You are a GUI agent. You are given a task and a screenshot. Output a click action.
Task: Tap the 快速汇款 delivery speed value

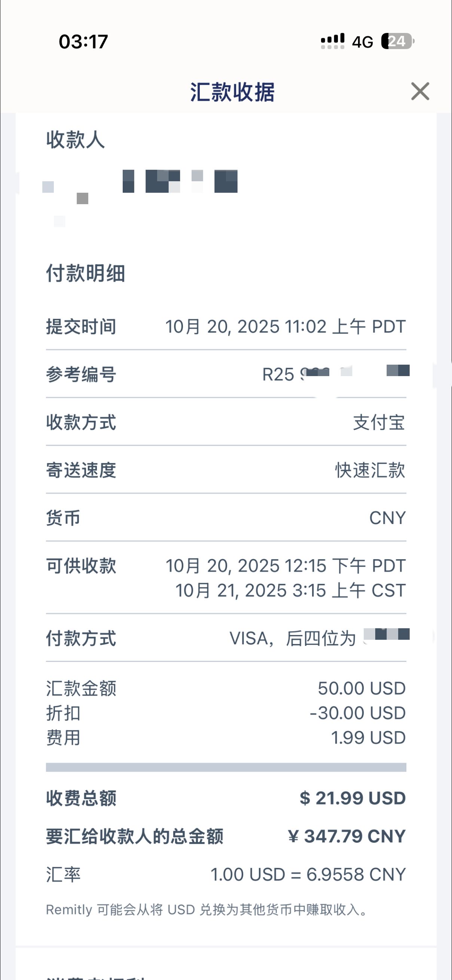(370, 470)
